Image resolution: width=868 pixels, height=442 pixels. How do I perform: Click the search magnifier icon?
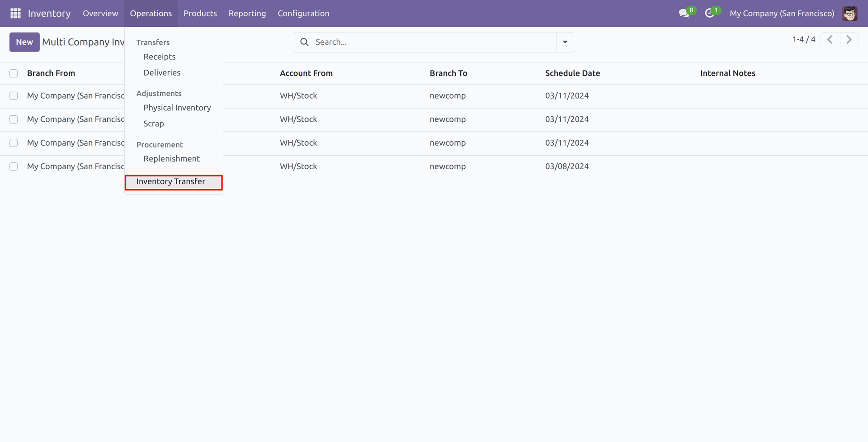(x=305, y=42)
